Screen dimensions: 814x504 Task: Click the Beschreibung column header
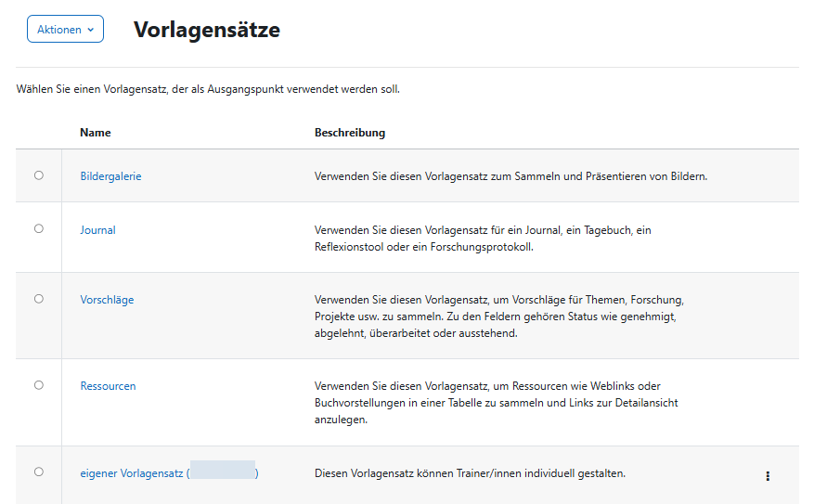click(x=350, y=133)
